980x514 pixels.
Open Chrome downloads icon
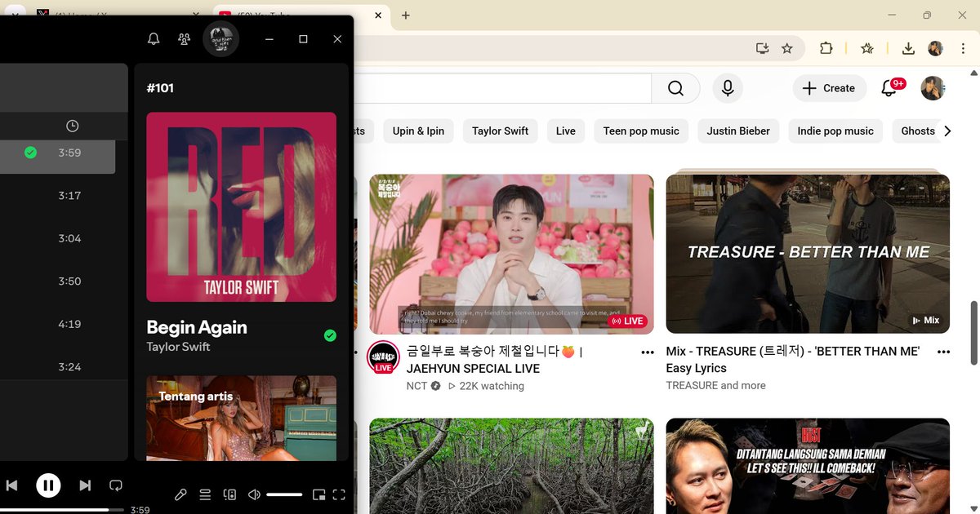(908, 49)
